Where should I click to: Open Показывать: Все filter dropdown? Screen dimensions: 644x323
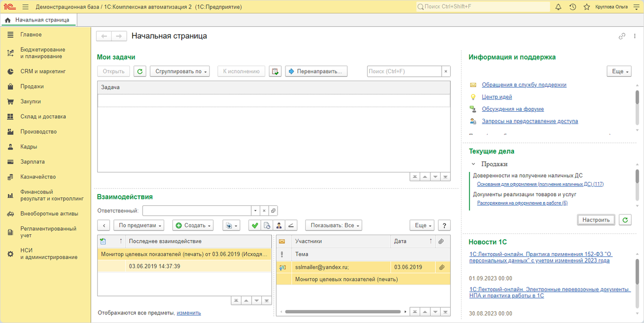point(333,226)
